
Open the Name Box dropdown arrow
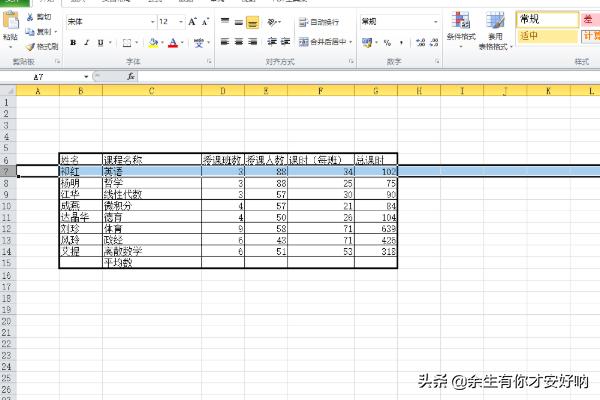86,77
